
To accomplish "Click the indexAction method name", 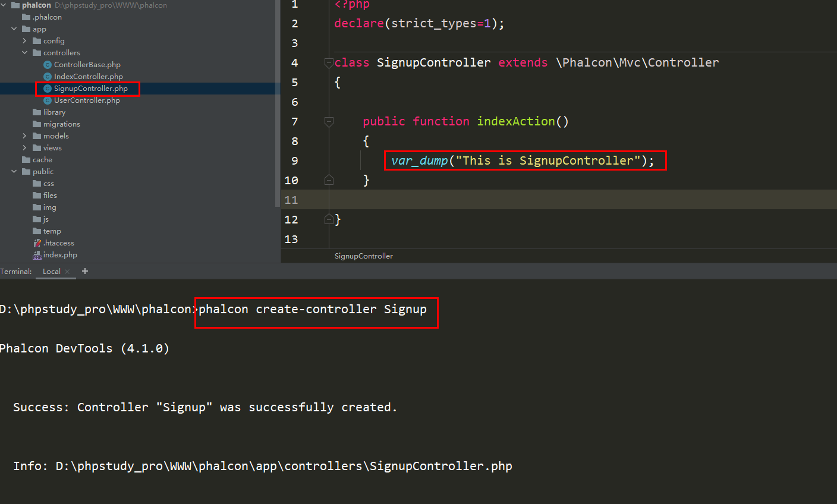I will point(516,121).
